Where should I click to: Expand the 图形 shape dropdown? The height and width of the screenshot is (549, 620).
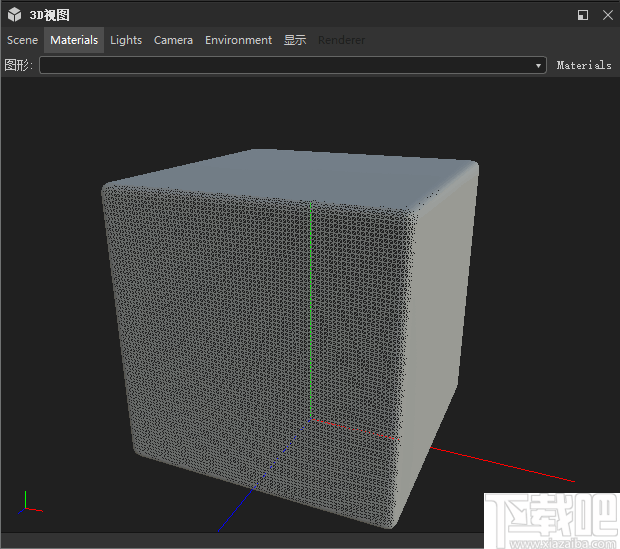293,65
